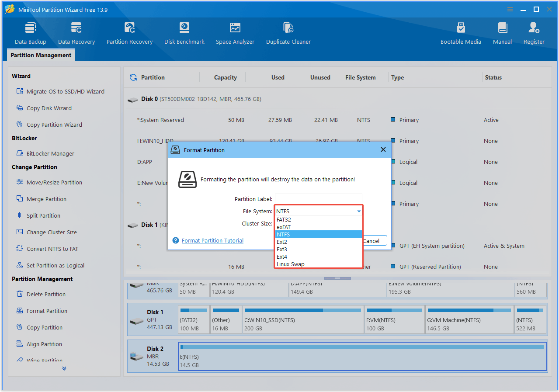The width and height of the screenshot is (559, 392).
Task: Choose Move/Resize Partition
Action: point(49,182)
